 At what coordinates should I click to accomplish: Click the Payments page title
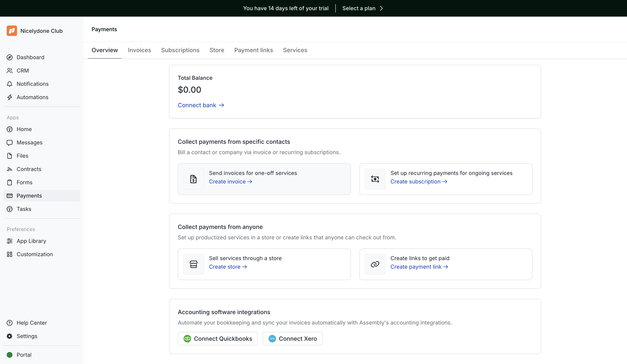[x=104, y=29]
